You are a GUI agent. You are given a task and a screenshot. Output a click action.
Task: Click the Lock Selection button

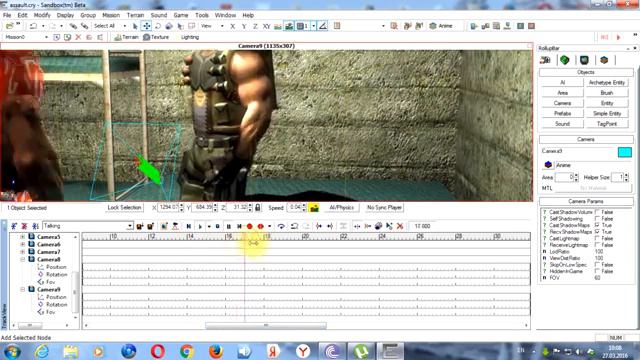pyautogui.click(x=124, y=208)
